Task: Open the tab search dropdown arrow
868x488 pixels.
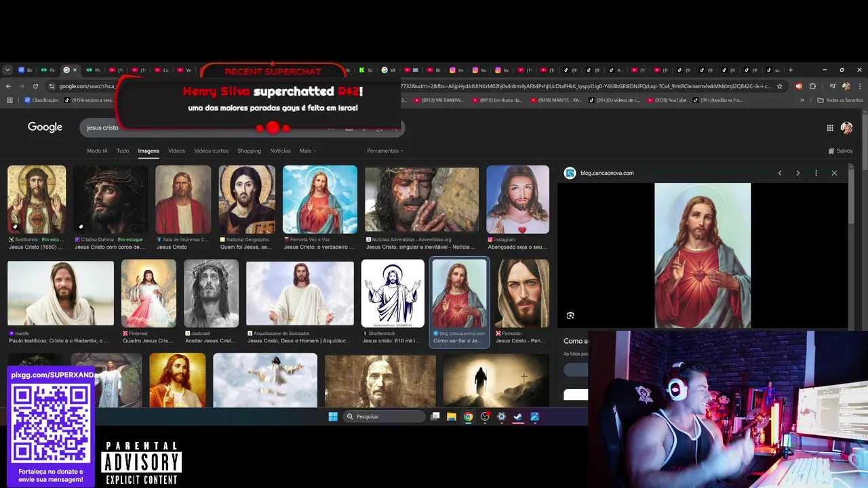Action: (x=7, y=70)
